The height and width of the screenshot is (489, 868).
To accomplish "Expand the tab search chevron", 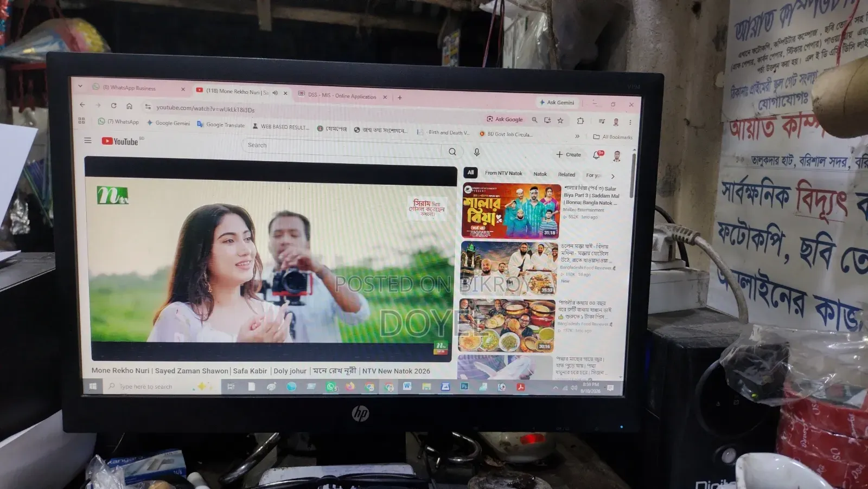I will 80,86.
